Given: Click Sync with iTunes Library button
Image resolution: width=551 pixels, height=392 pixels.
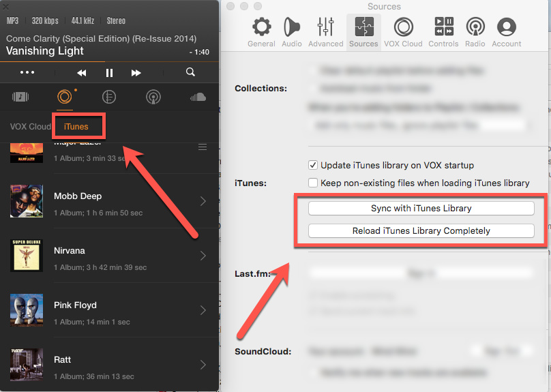Looking at the screenshot, I should pos(421,209).
